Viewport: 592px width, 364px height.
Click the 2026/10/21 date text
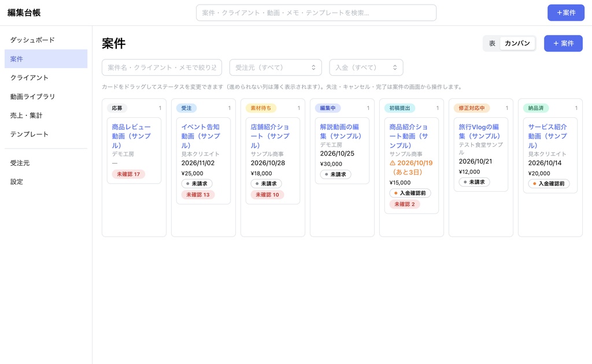point(475,161)
